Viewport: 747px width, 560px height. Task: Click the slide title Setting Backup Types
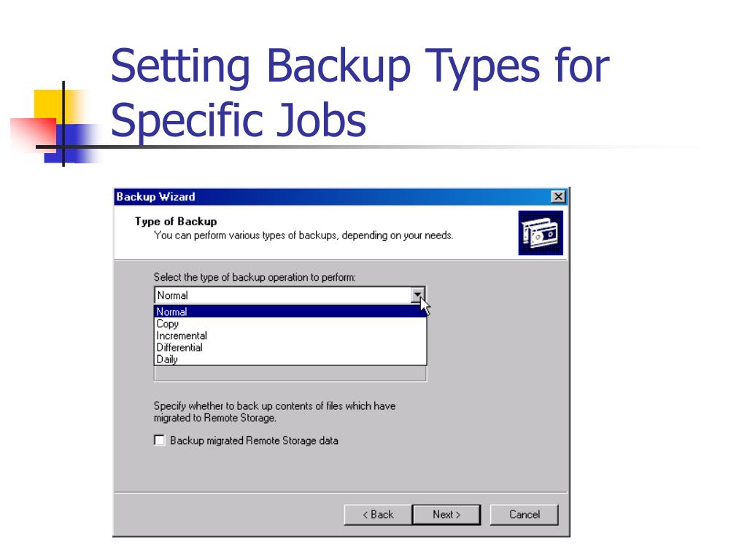click(360, 93)
